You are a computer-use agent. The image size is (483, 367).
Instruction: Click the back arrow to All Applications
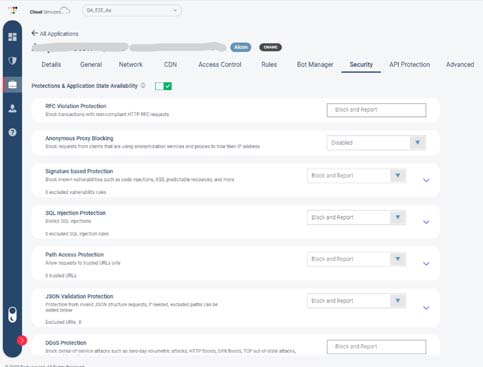tap(34, 33)
